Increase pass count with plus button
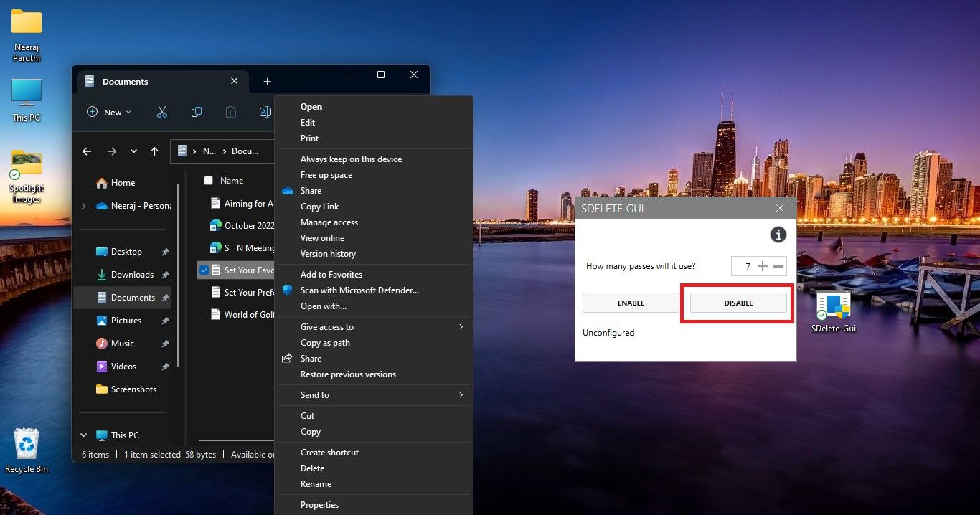This screenshot has width=980, height=515. click(x=763, y=266)
